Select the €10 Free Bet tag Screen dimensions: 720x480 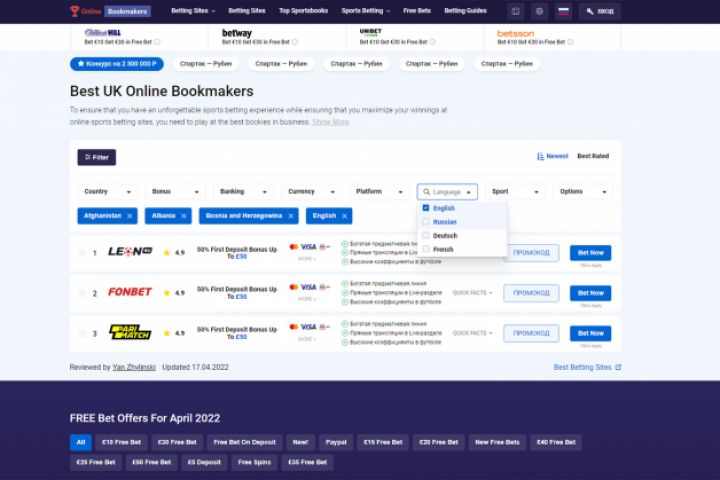coord(121,442)
